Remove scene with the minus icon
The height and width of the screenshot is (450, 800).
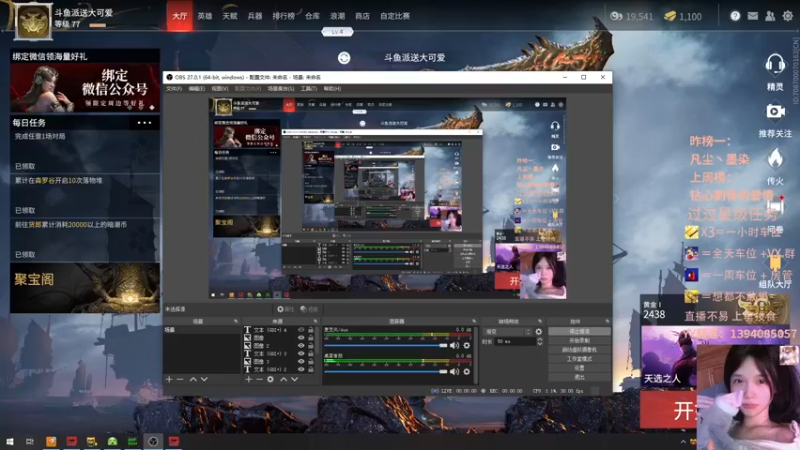coord(180,379)
